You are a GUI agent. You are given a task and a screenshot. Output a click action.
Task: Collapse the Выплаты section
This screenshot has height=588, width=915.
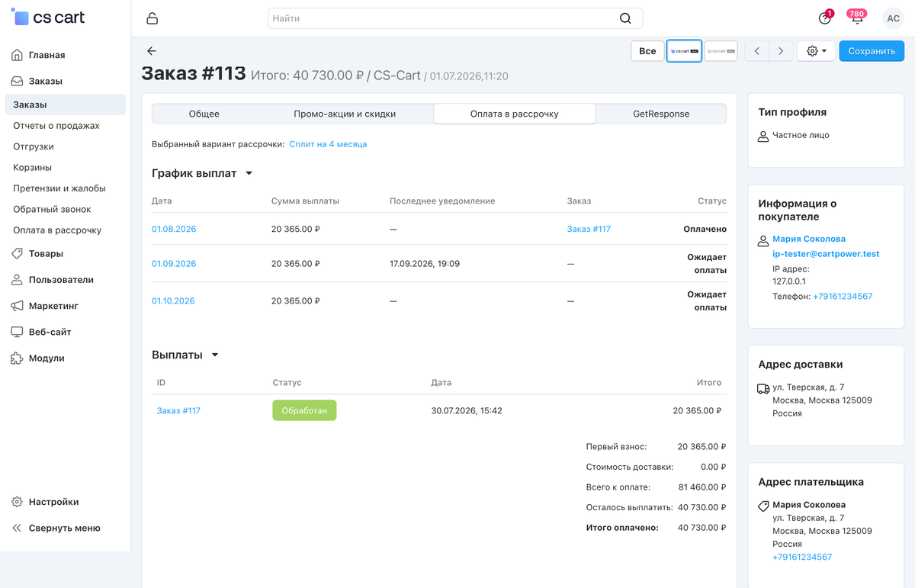point(215,355)
